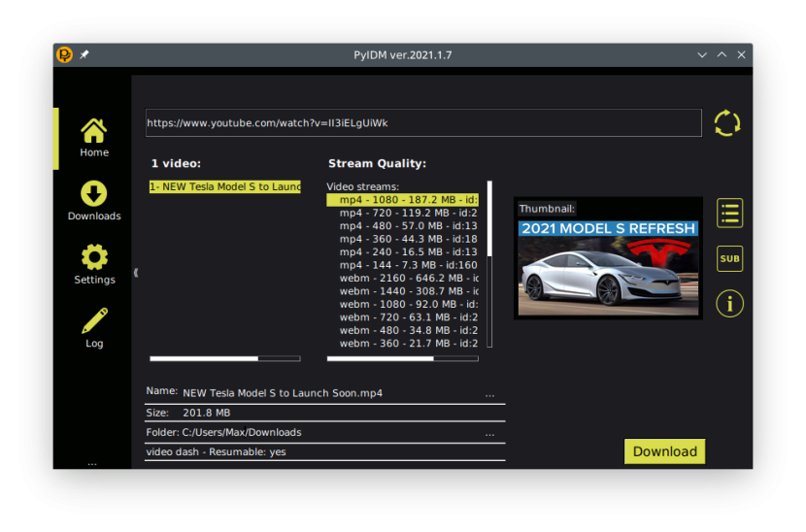
Task: Click the refresh URL circular arrows icon
Action: pyautogui.click(x=726, y=123)
